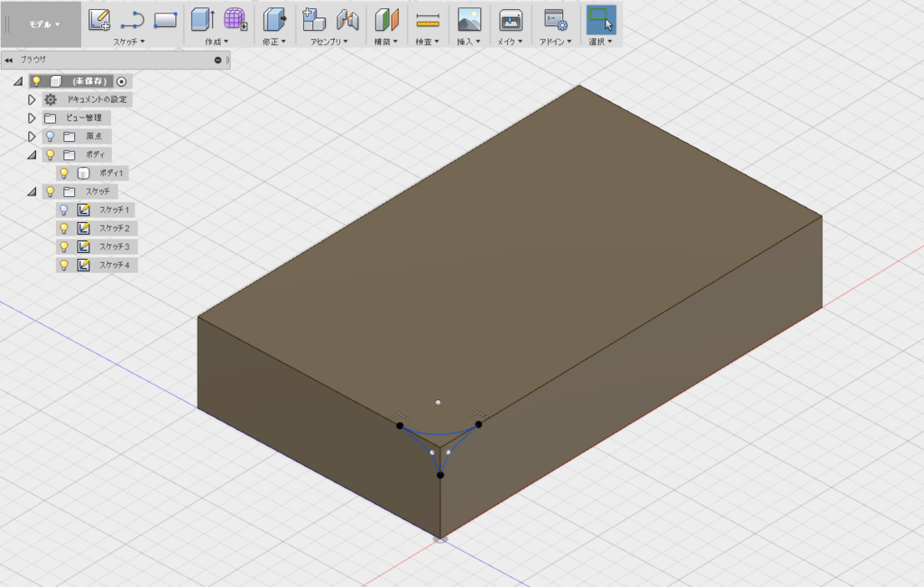Toggle visibility lightbulb of 原点 folder

51,136
